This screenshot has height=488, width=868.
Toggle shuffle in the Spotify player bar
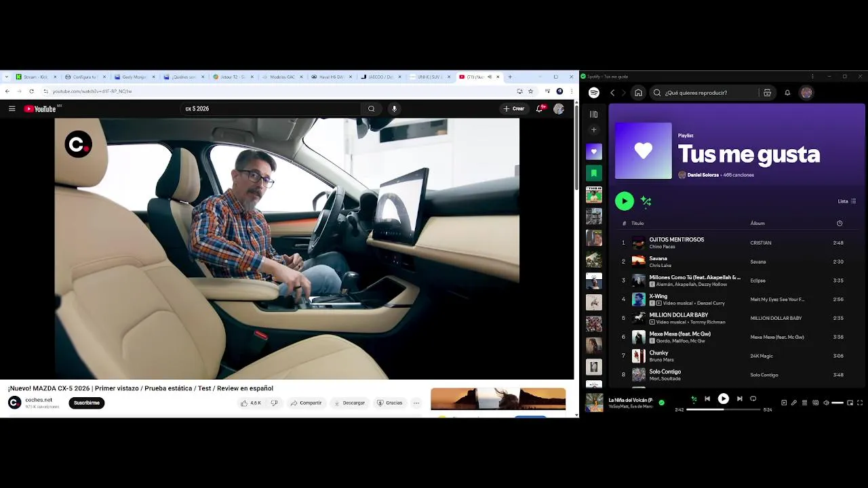pyautogui.click(x=693, y=399)
